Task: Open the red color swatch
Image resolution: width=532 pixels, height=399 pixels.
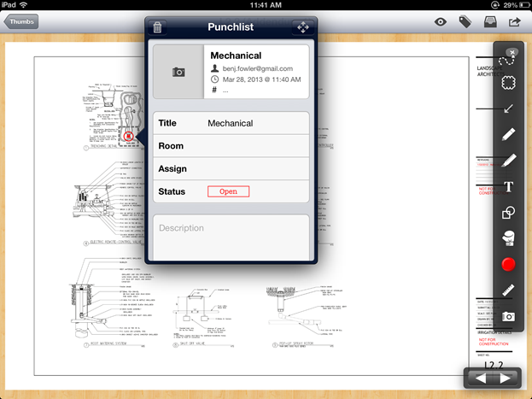Action: 508,264
